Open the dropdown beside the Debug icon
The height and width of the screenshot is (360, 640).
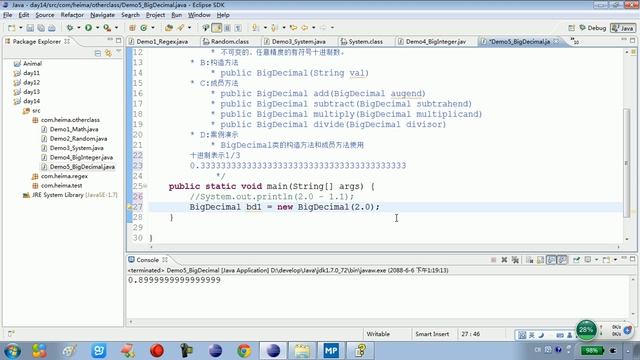pos(78,28)
